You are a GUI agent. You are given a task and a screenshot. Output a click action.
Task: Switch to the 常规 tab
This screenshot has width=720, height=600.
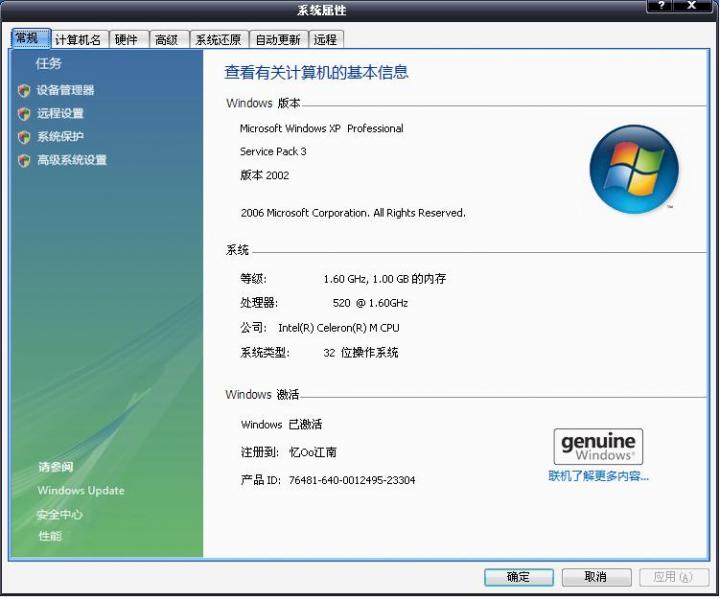coord(30,38)
